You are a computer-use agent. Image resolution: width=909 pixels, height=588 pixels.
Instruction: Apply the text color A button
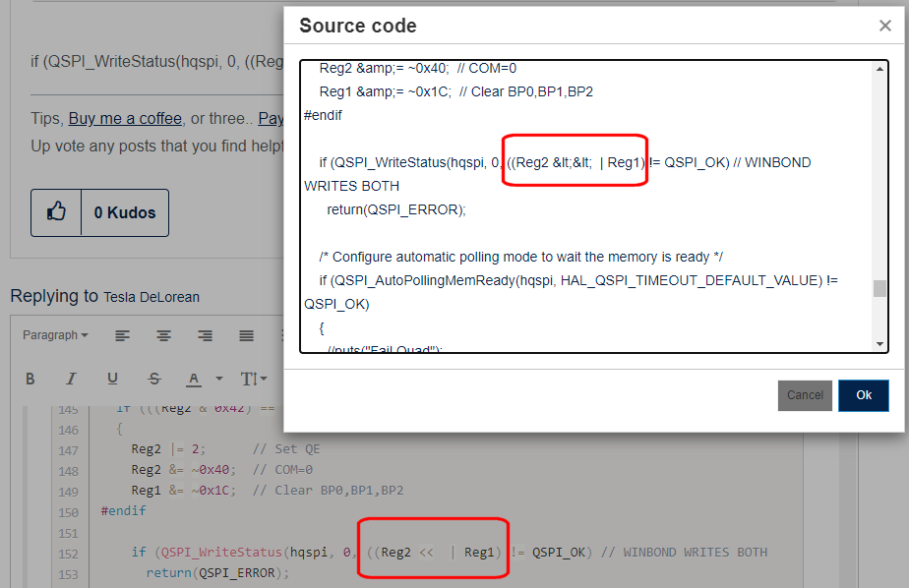[x=194, y=379]
